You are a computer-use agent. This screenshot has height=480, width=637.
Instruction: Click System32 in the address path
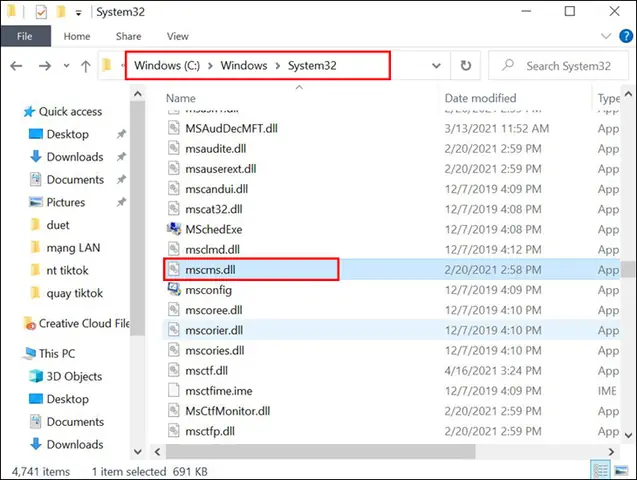pos(312,65)
